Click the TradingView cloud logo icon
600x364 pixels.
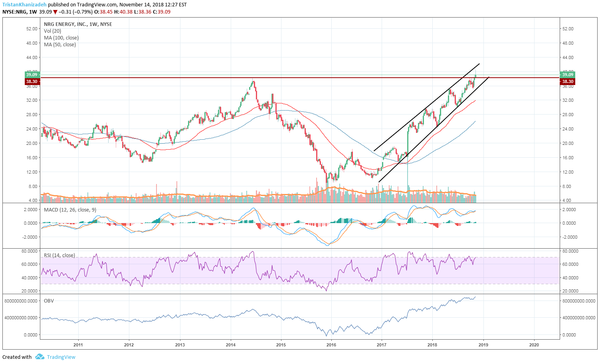[x=40, y=357]
